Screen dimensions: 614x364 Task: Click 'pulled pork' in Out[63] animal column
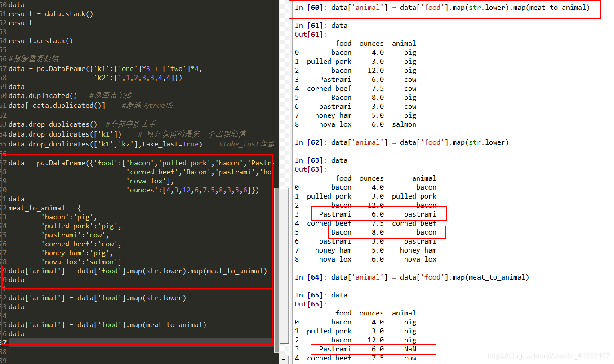(x=414, y=196)
